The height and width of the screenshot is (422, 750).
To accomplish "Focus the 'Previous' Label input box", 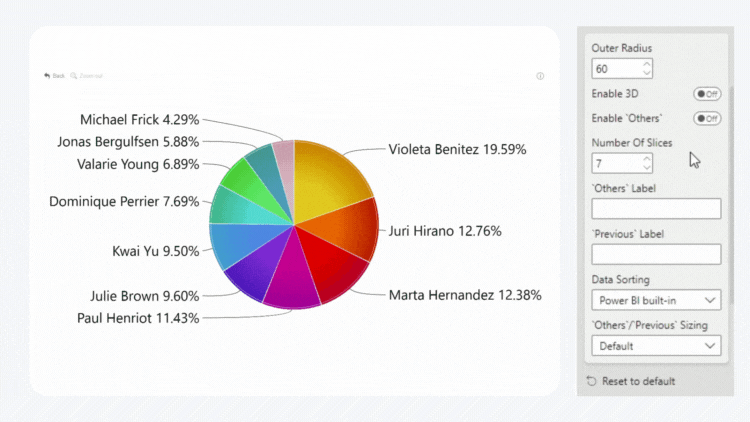I will pos(656,254).
